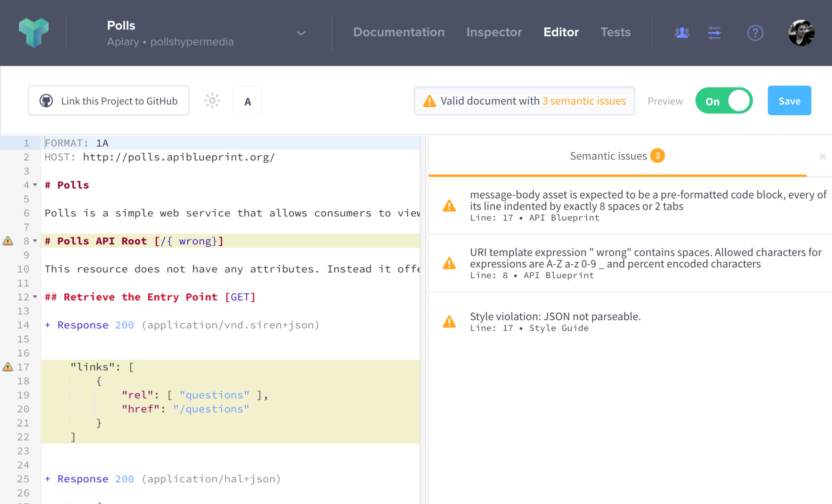
Task: Click the HOST URL line in editor
Action: pos(231,157)
